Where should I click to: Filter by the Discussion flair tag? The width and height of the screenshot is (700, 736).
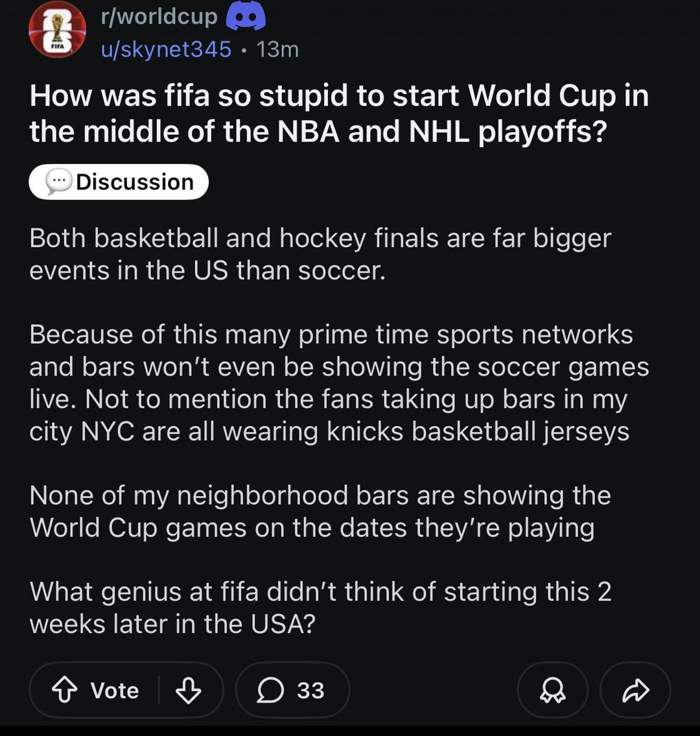coord(119,182)
